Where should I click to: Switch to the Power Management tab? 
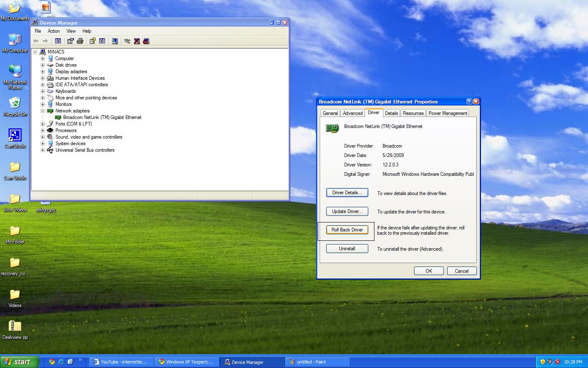(448, 113)
